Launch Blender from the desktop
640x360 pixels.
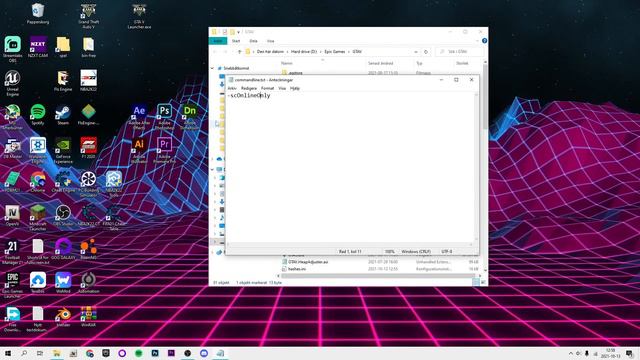coord(63,317)
